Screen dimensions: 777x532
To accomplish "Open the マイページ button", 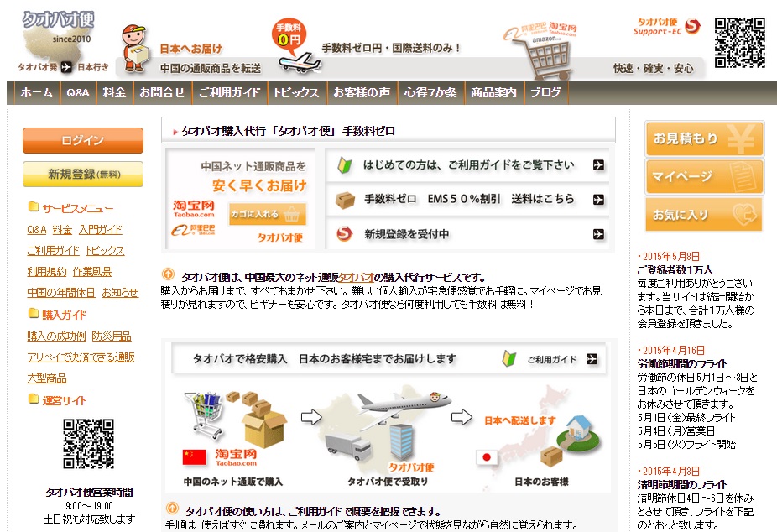I will pyautogui.click(x=704, y=177).
